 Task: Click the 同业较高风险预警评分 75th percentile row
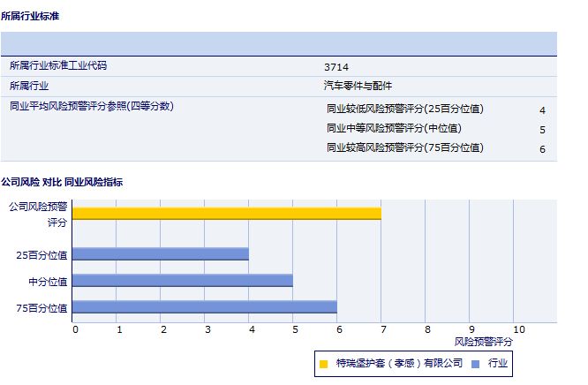coord(405,147)
